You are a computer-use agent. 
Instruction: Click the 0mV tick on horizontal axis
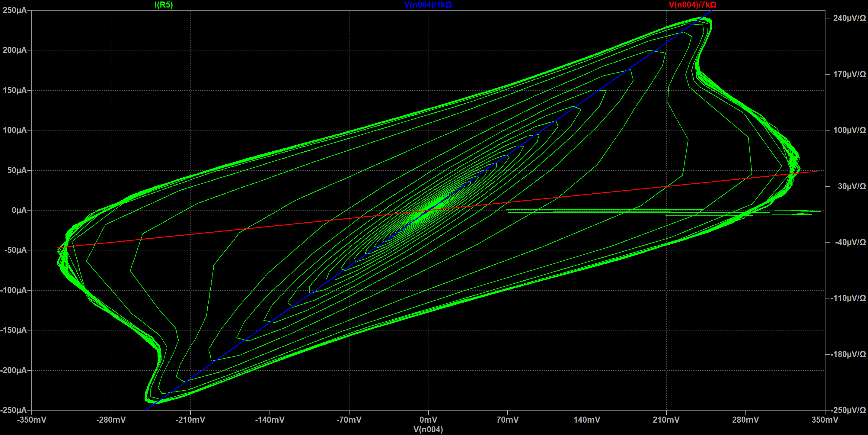pyautogui.click(x=428, y=420)
